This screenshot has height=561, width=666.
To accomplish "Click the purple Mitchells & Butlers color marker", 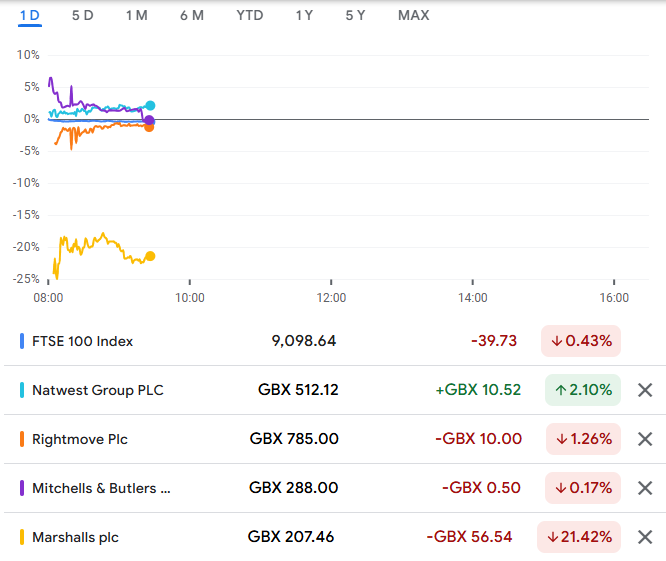I will click(x=22, y=488).
